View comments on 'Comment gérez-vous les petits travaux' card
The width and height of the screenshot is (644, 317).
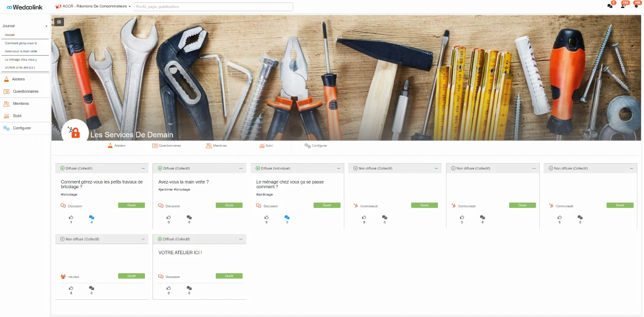[x=91, y=218]
